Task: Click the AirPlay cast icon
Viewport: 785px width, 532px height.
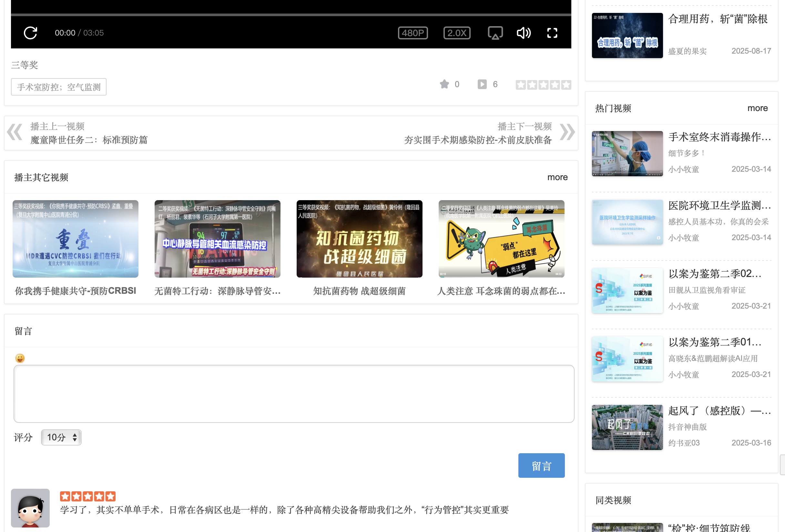Action: pos(495,33)
